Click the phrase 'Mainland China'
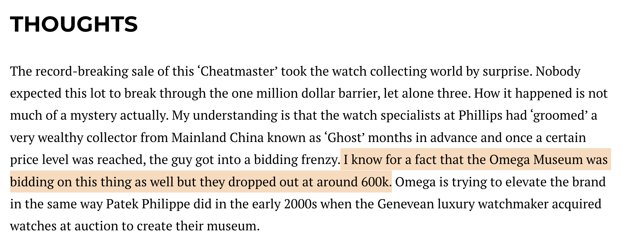This screenshot has width=644, height=248. 217,138
